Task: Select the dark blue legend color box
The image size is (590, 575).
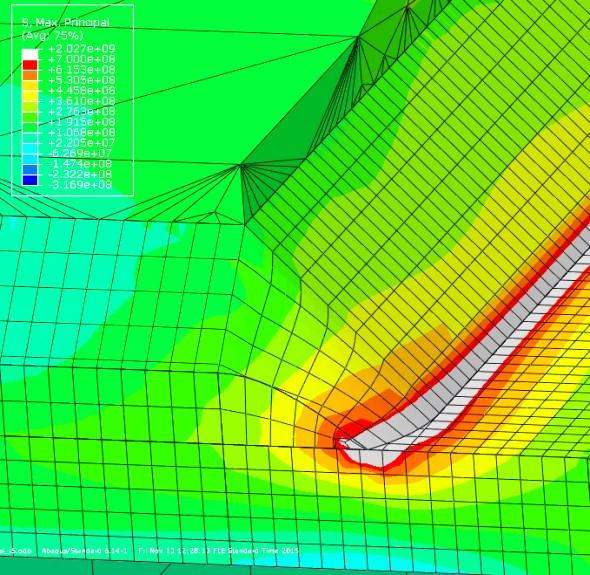Action: (30, 180)
